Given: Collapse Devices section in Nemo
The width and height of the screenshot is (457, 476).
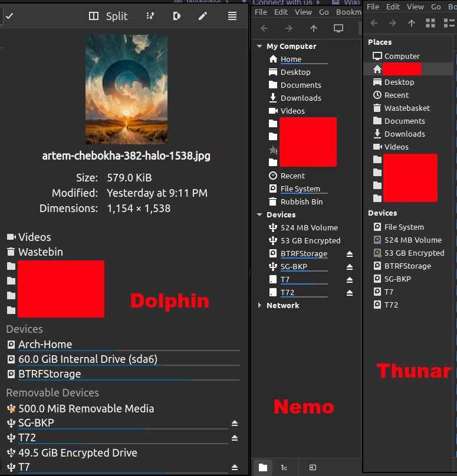Looking at the screenshot, I should [x=259, y=214].
